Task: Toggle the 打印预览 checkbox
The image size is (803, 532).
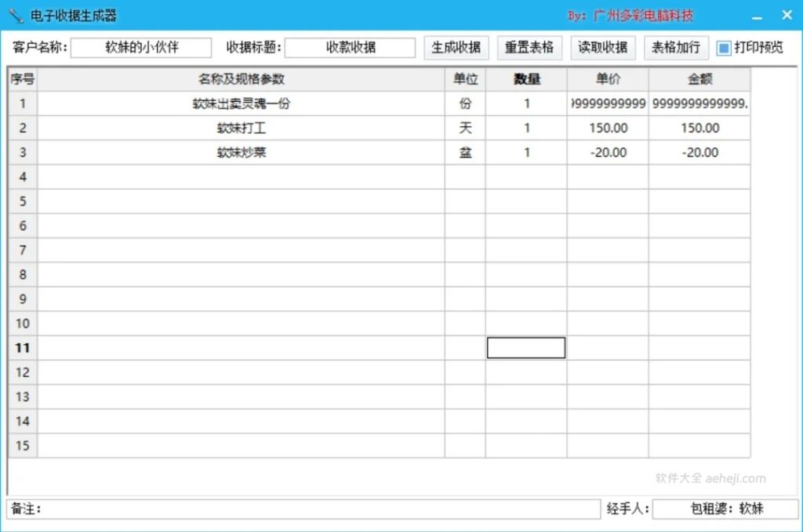Action: coord(725,47)
